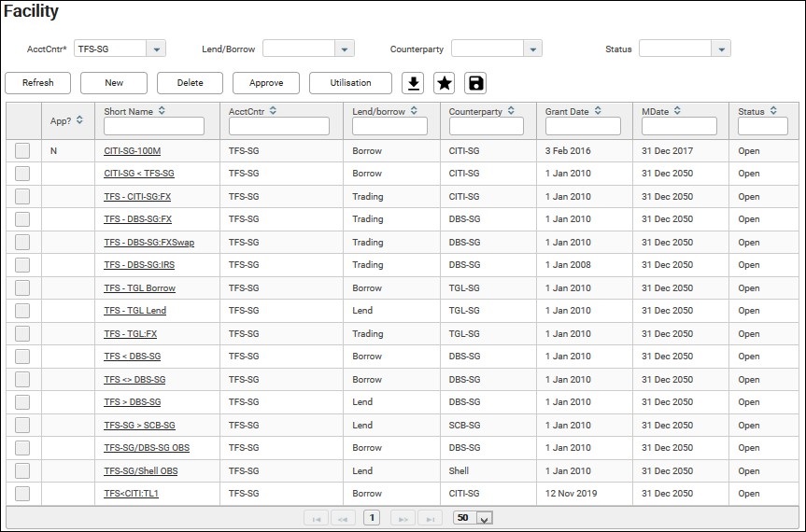The width and height of the screenshot is (806, 532).
Task: Sort by Counterparty column arrows
Action: click(x=511, y=110)
